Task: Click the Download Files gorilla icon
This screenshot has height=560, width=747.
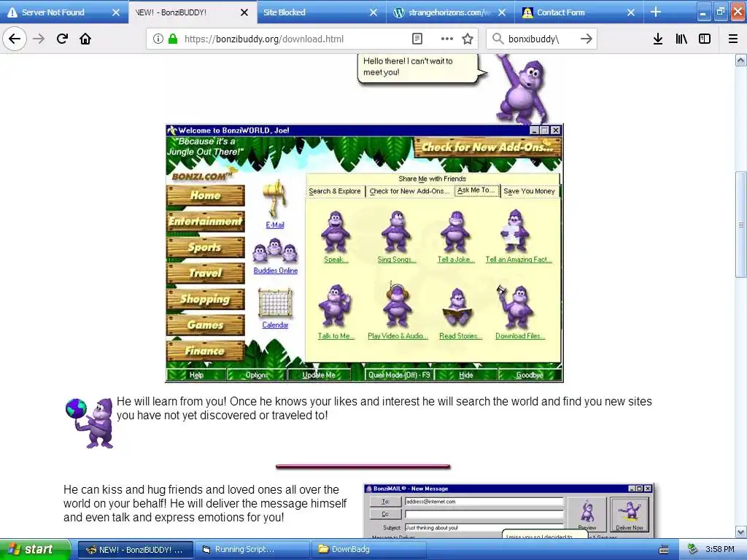Action: pos(516,307)
